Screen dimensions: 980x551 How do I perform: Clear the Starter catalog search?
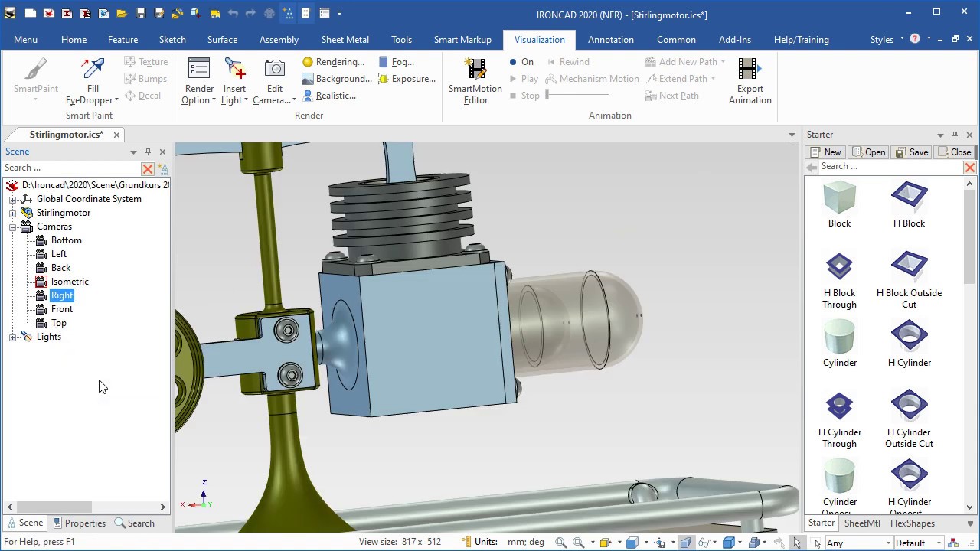(969, 167)
